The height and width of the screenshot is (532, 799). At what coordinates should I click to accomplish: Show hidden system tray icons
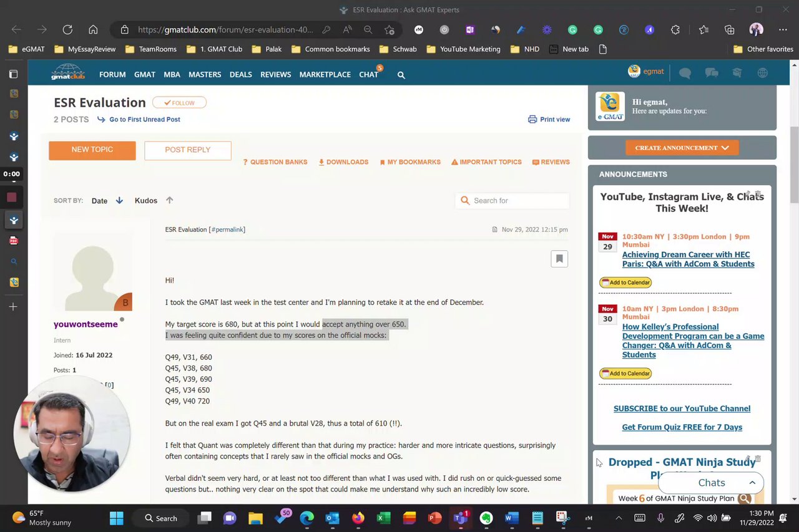[619, 518]
